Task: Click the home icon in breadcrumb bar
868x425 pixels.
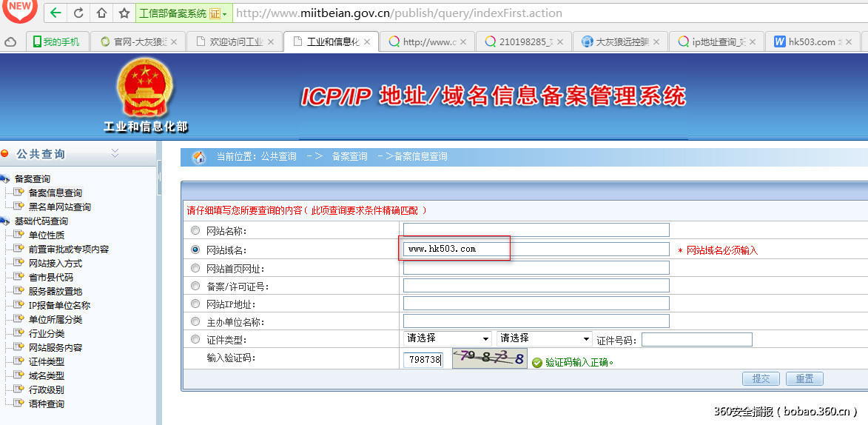Action: pos(199,157)
